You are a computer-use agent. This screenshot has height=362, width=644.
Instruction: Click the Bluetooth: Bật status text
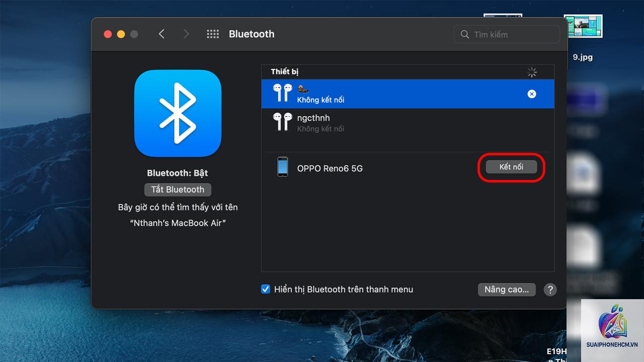click(178, 173)
